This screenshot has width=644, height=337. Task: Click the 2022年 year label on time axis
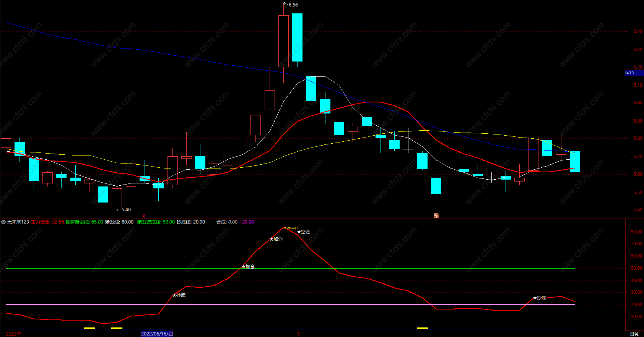[x=14, y=334]
